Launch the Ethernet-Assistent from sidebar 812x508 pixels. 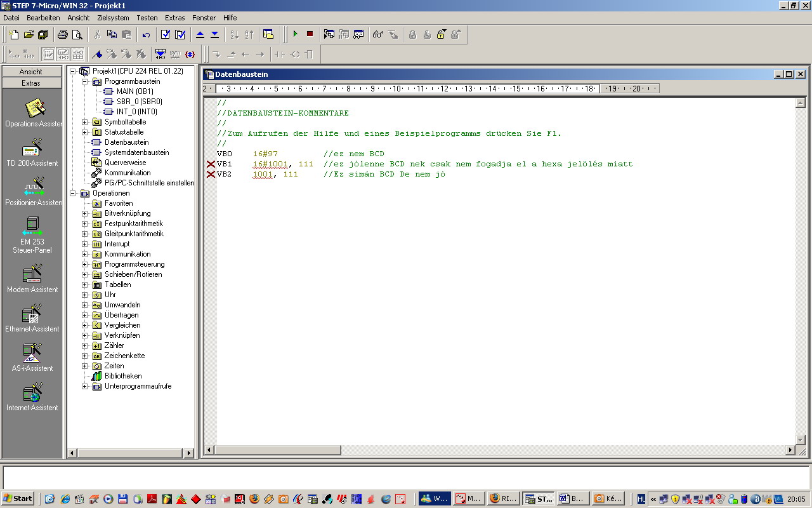tap(32, 315)
